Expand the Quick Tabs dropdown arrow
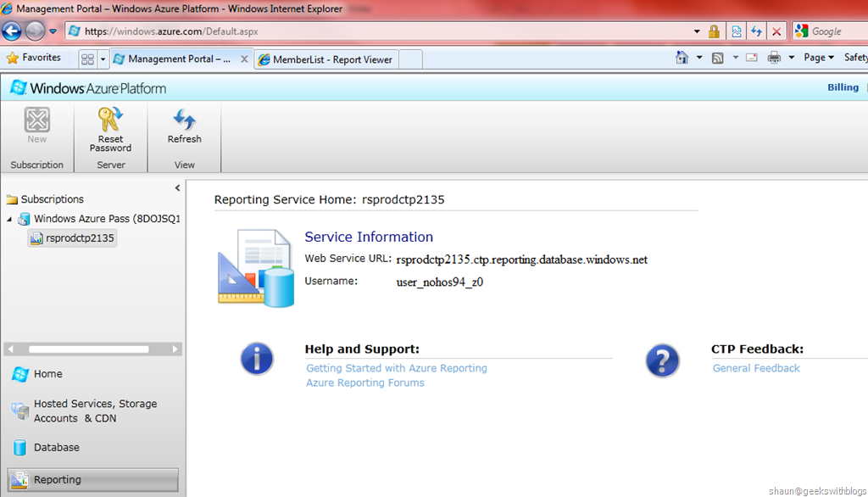Viewport: 868px width, 497px height. pyautogui.click(x=103, y=59)
